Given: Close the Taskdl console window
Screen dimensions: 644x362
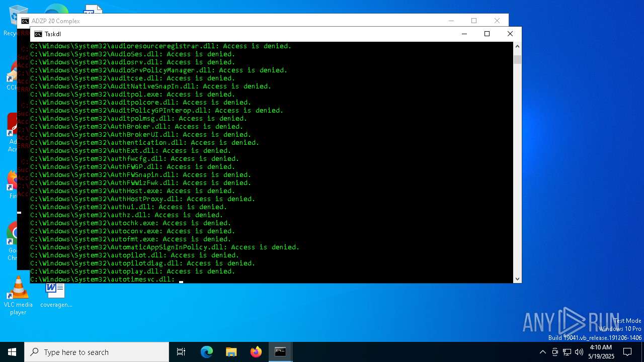Looking at the screenshot, I should (x=510, y=34).
